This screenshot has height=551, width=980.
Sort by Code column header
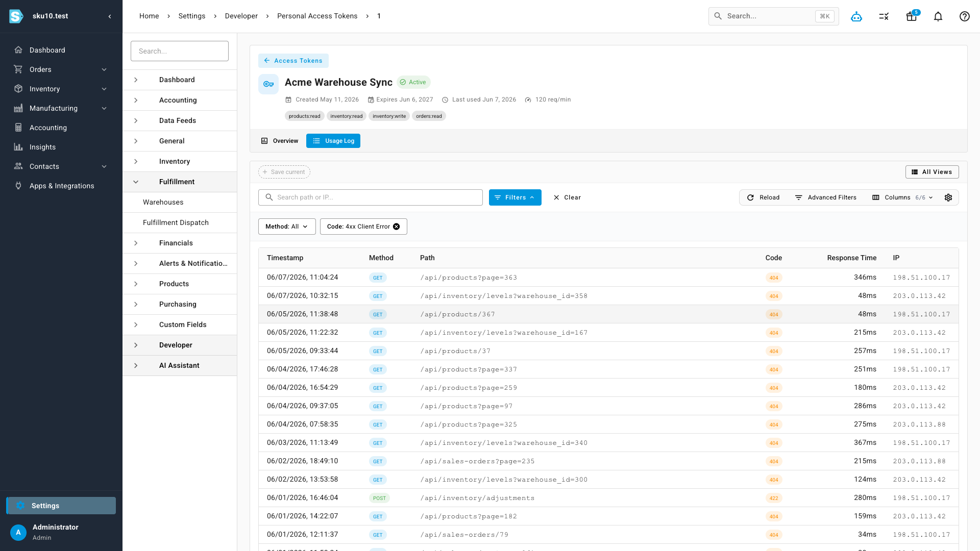[x=773, y=258]
